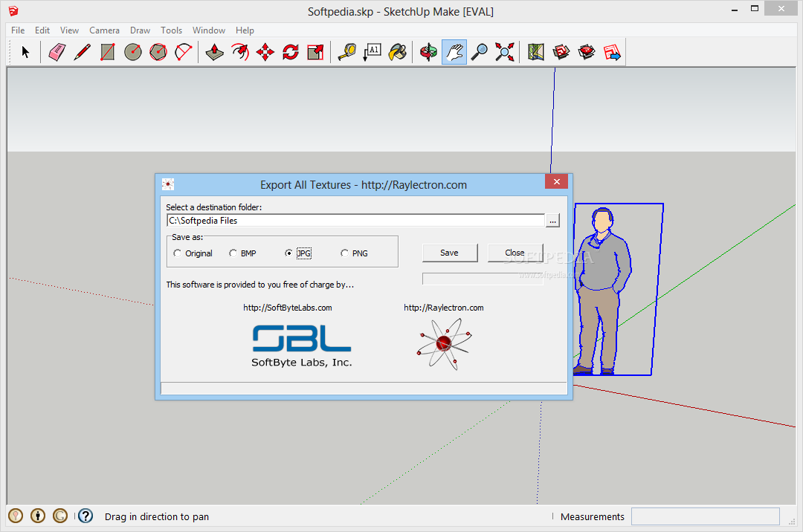The width and height of the screenshot is (803, 532).
Task: Click the Raylectron atom logo
Action: [x=444, y=344]
